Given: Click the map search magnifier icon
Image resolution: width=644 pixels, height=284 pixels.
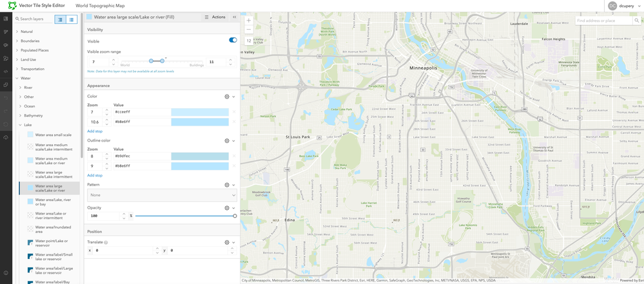Looking at the screenshot, I should [636, 21].
